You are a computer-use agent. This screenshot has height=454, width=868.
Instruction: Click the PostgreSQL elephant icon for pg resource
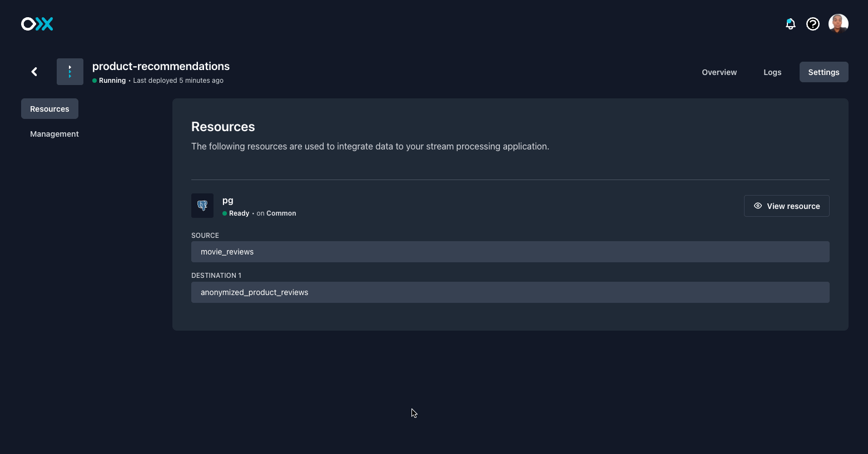click(x=202, y=205)
